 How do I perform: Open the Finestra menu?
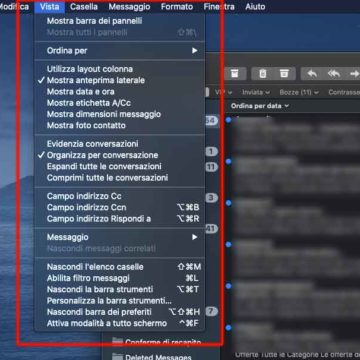[219, 7]
